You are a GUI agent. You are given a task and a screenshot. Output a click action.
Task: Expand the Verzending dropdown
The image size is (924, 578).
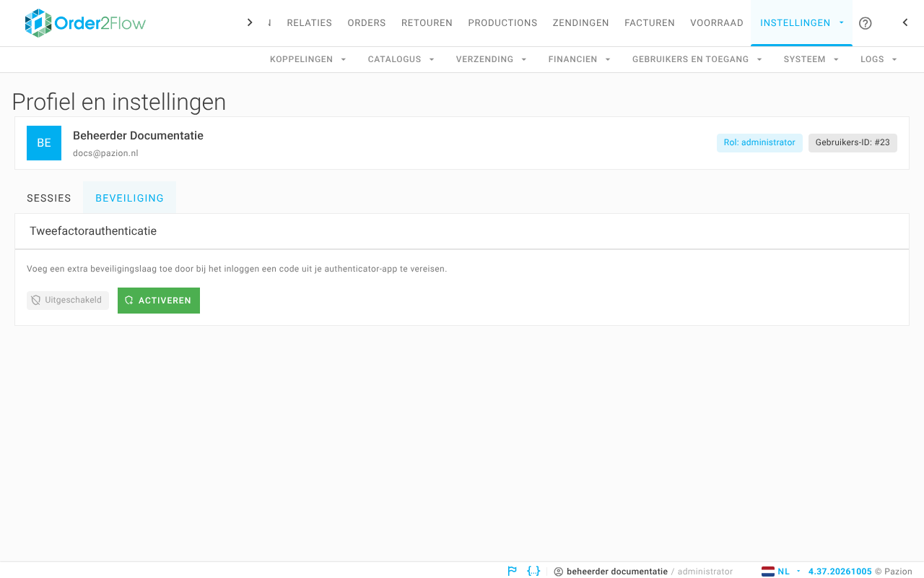[492, 59]
